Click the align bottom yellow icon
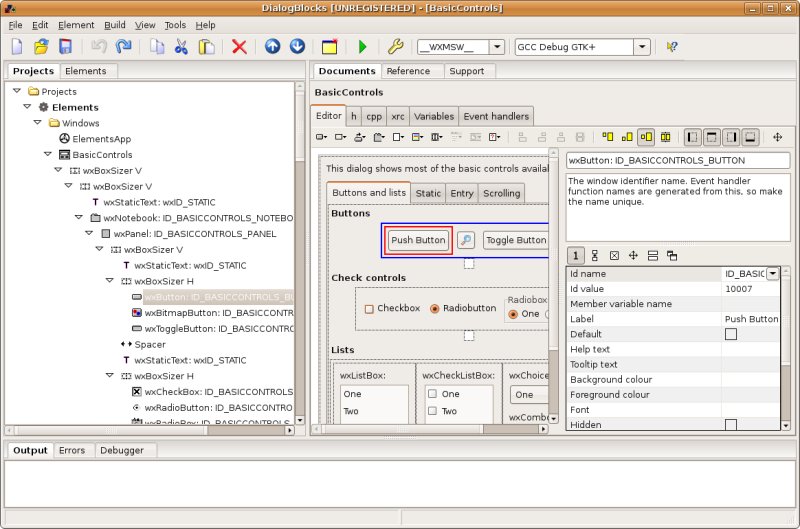The height and width of the screenshot is (529, 800). [627, 137]
